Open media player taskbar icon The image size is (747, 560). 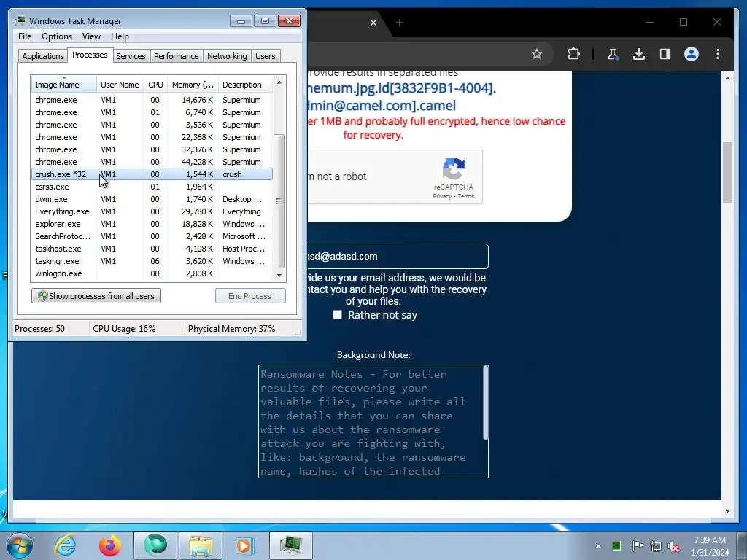245,545
